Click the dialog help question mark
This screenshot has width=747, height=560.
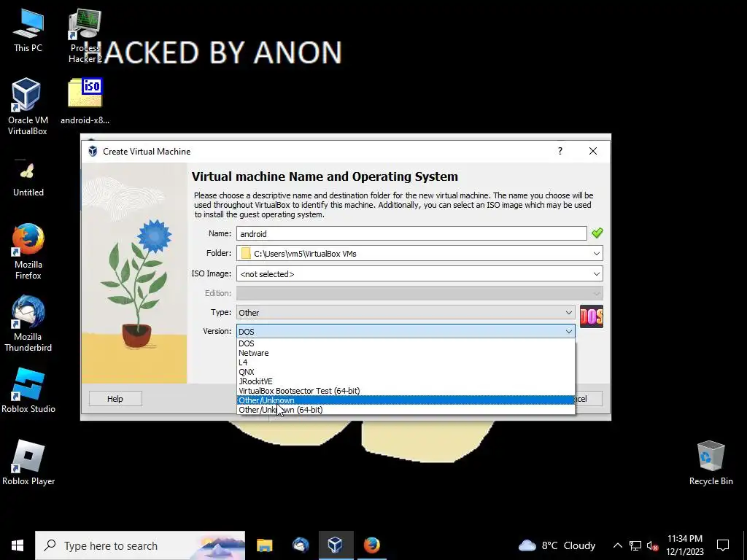(x=560, y=151)
